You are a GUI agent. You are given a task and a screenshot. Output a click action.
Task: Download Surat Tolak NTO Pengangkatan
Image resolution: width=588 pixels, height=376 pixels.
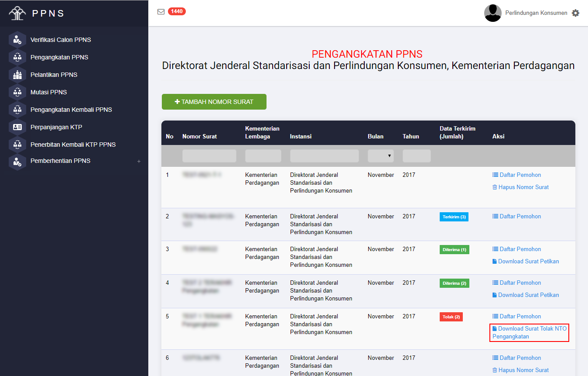529,332
